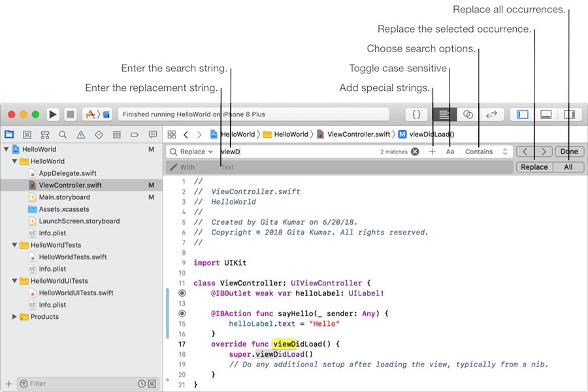Click the Stop button in toolbar
The width and height of the screenshot is (588, 392).
tap(71, 114)
